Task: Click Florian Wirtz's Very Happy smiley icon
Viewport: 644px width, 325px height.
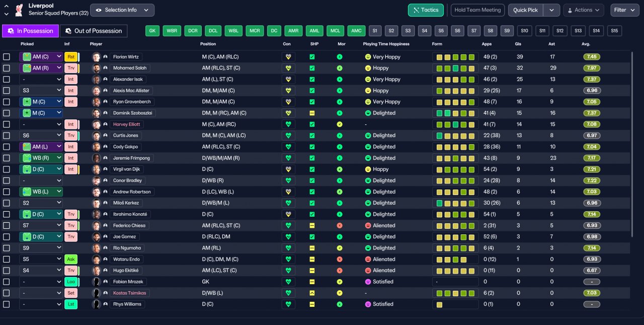Action: pyautogui.click(x=368, y=57)
